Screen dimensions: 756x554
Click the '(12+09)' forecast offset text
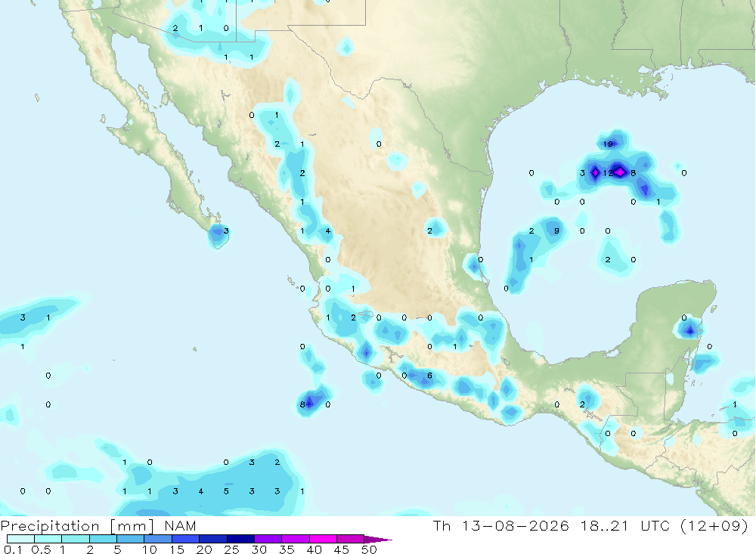714,525
